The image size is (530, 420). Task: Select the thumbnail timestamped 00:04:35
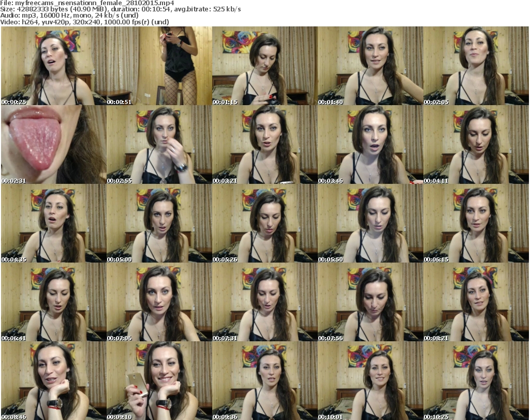[x=54, y=224]
